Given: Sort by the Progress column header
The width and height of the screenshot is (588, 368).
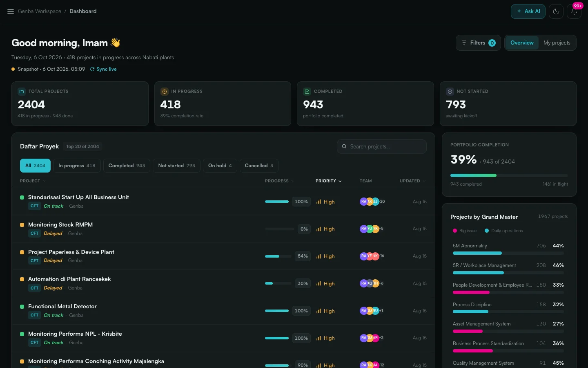Looking at the screenshot, I should coord(279,181).
